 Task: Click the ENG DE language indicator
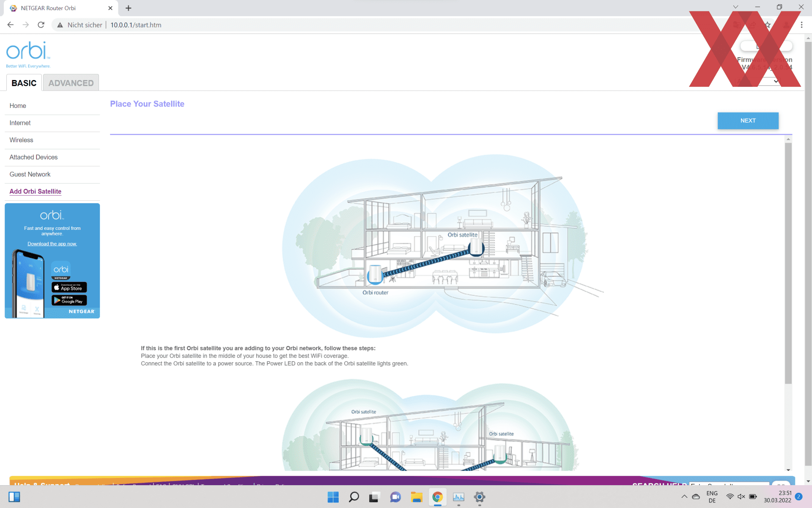[712, 497]
